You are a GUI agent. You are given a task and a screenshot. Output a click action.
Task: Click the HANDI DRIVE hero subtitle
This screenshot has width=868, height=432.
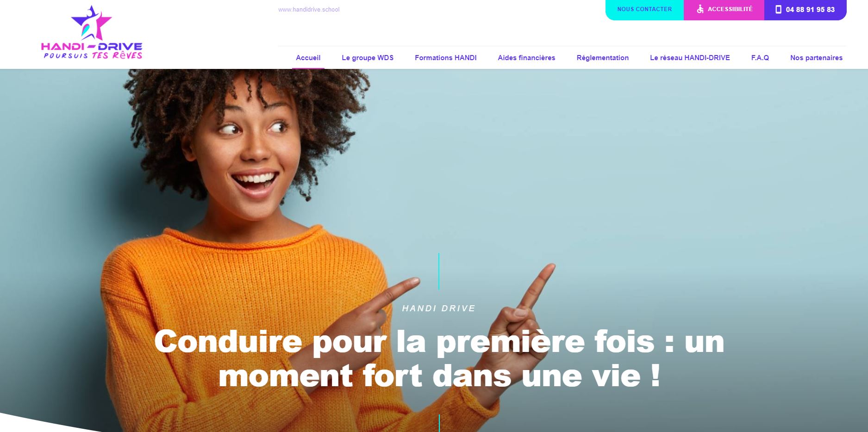(439, 309)
